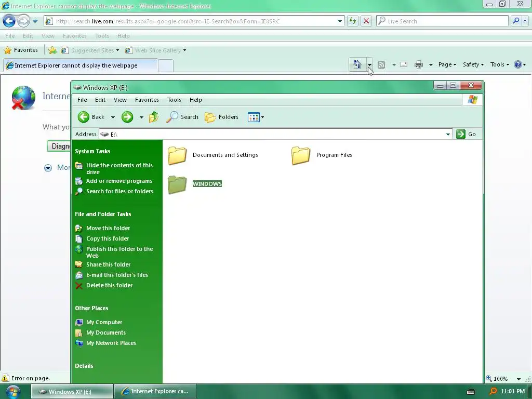Open Explorer Back history dropdown arrow

pyautogui.click(x=113, y=117)
